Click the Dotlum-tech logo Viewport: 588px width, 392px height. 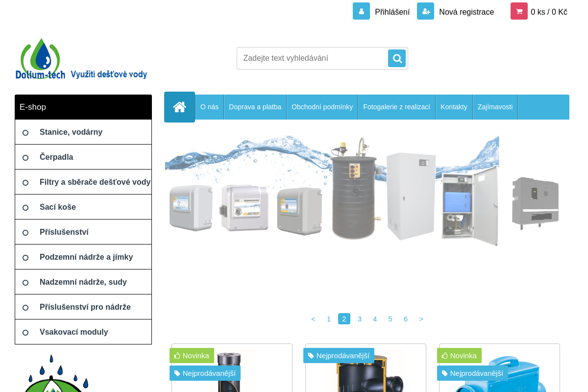click(81, 59)
